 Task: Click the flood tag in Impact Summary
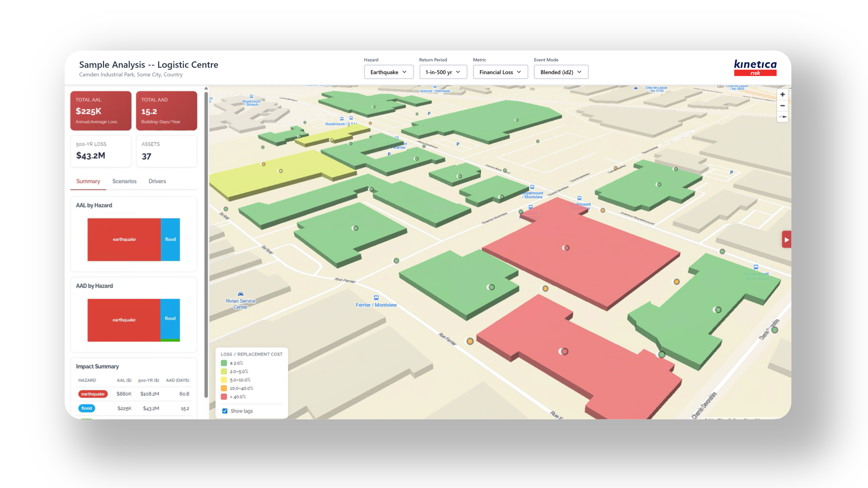86,408
